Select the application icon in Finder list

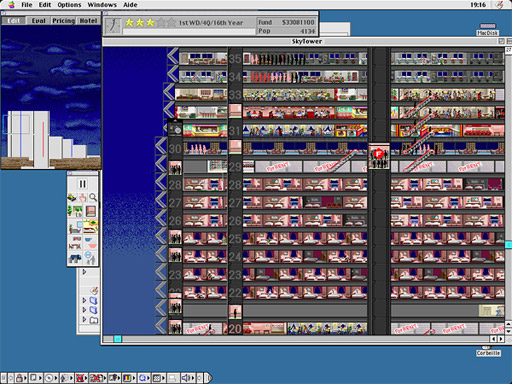94,291
